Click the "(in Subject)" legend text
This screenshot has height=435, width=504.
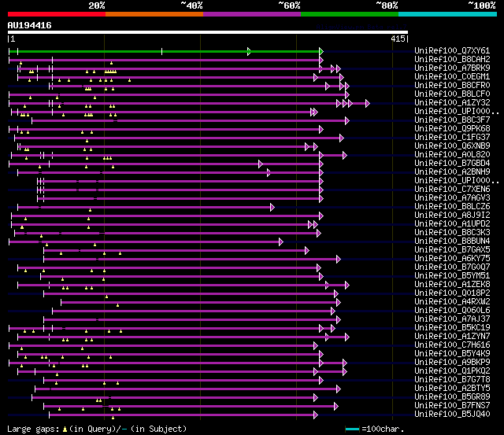pyautogui.click(x=158, y=429)
